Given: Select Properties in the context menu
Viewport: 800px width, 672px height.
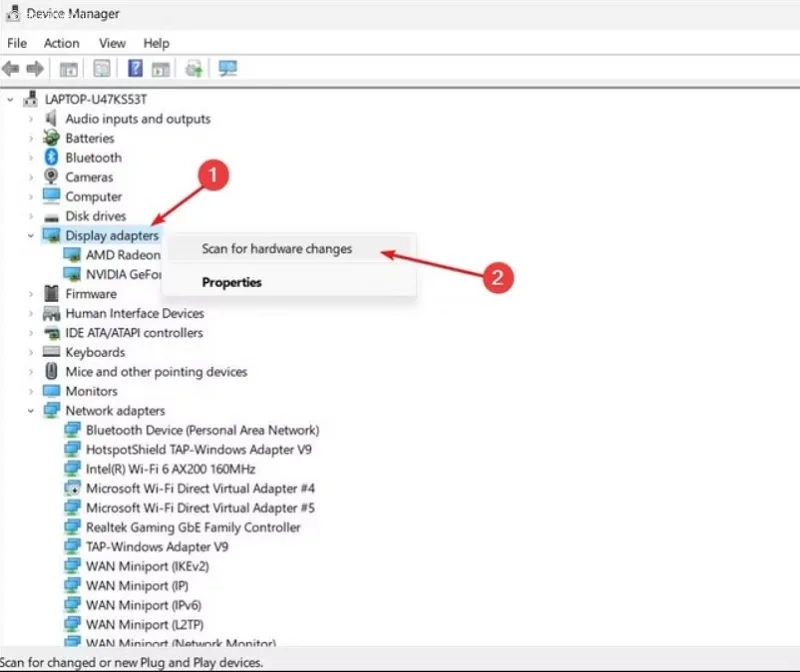Looking at the screenshot, I should (232, 282).
